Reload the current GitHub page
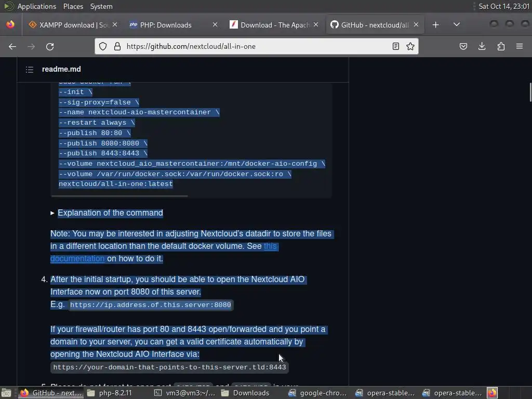This screenshot has height=399, width=532. pos(50,46)
